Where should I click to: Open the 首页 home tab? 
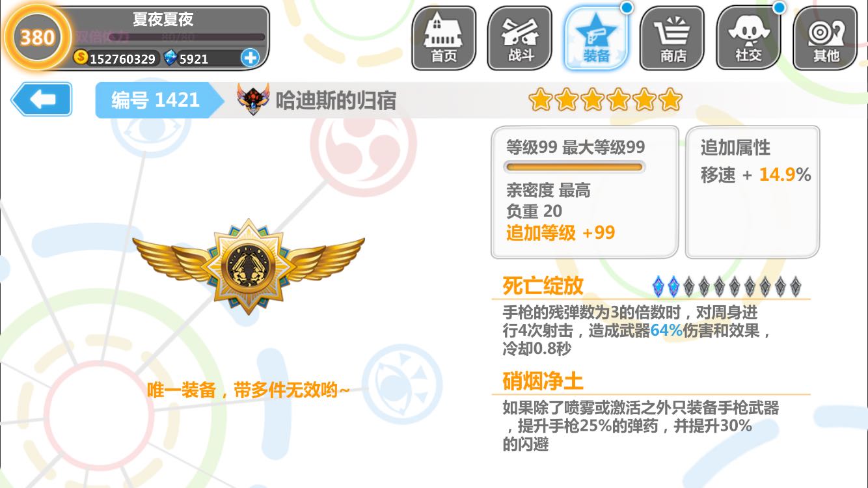tap(444, 38)
